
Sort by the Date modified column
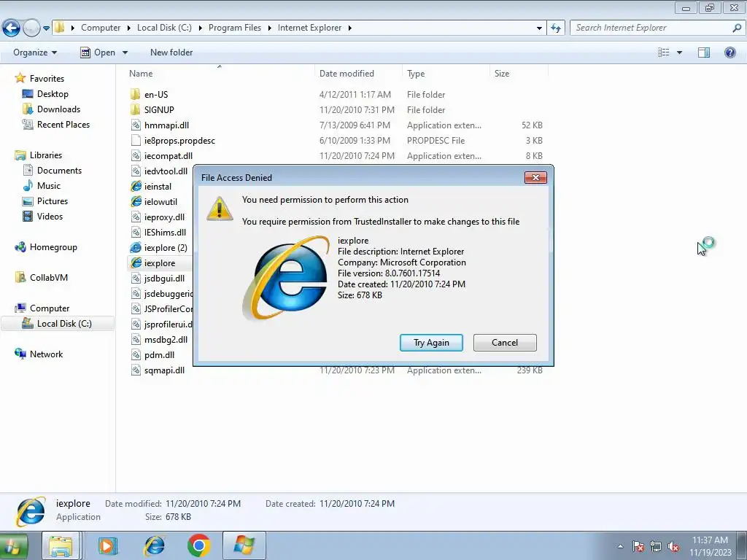pyautogui.click(x=347, y=74)
